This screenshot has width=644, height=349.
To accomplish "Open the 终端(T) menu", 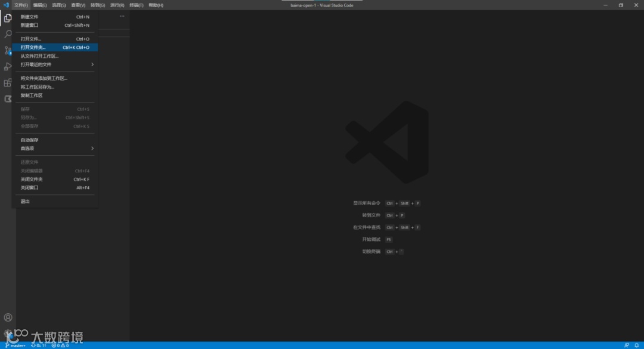I will (x=137, y=5).
